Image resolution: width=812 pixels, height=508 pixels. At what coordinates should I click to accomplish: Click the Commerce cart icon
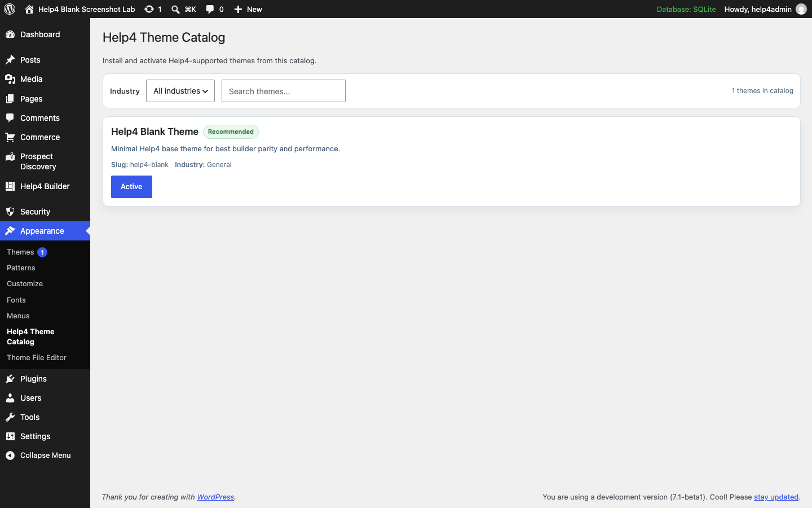click(10, 137)
